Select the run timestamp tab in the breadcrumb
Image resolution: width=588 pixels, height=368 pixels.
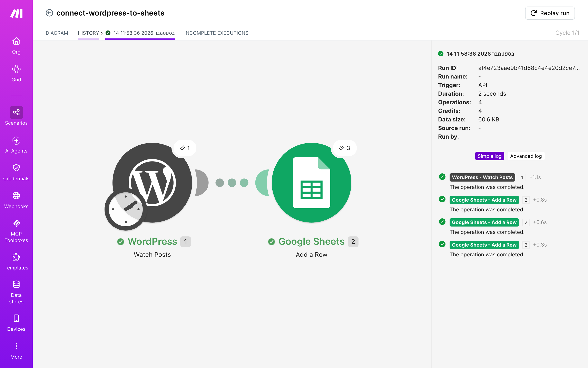tap(140, 33)
